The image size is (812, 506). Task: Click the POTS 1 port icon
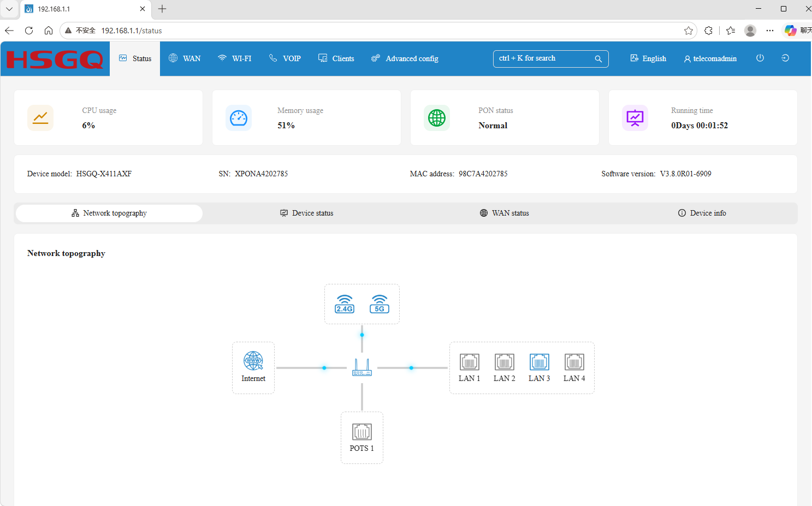point(362,432)
